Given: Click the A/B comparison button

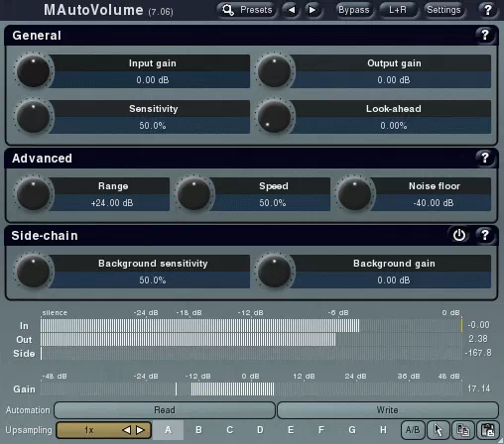Looking at the screenshot, I should 413,430.
